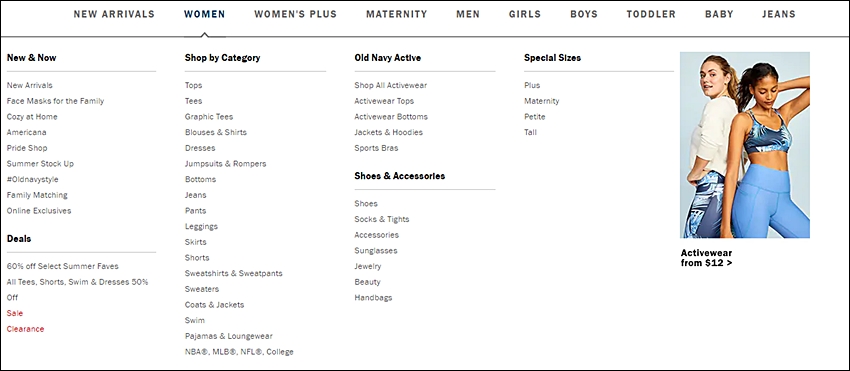The width and height of the screenshot is (850, 371).
Task: Select Face Masks for the Family
Action: coord(55,101)
